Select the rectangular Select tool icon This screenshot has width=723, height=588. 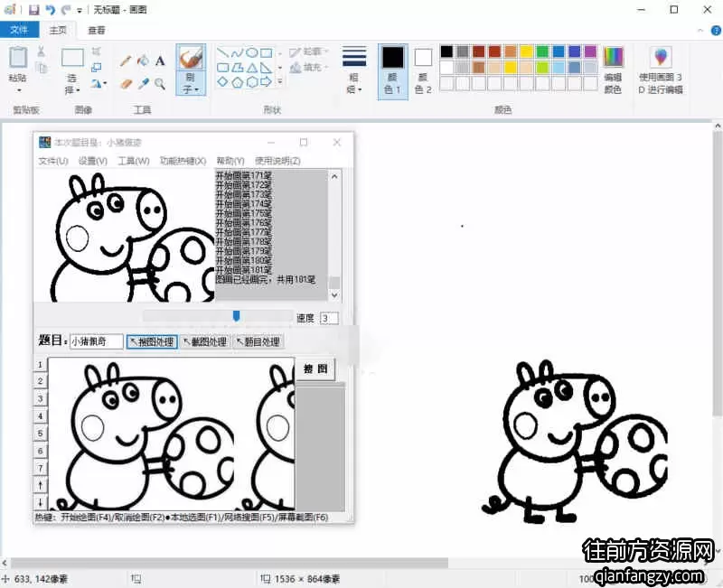point(72,58)
